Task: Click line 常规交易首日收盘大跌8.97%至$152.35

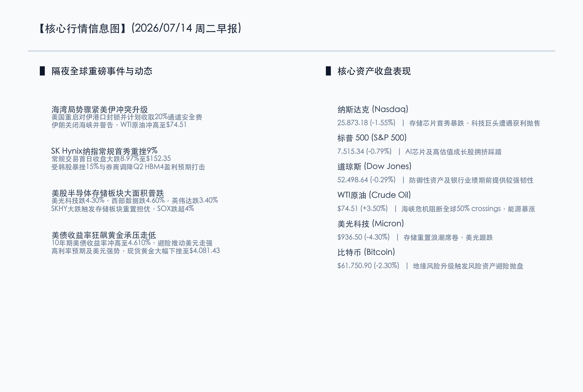Action: pyautogui.click(x=111, y=159)
